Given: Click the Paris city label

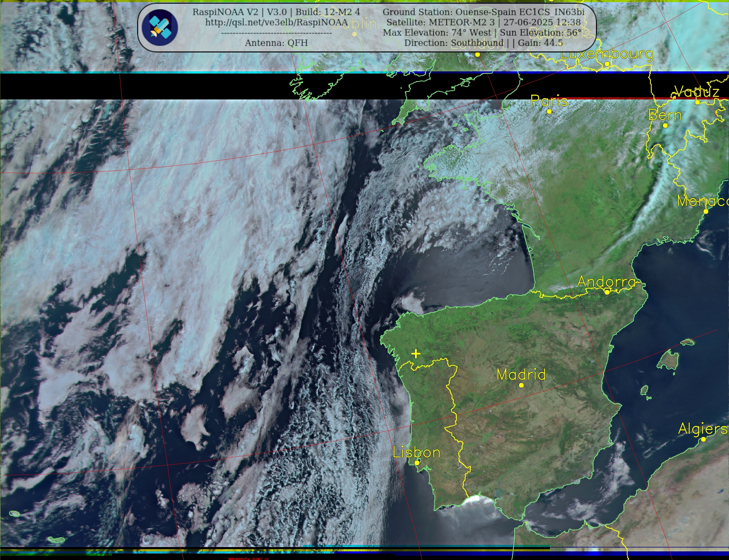Looking at the screenshot, I should tap(549, 101).
